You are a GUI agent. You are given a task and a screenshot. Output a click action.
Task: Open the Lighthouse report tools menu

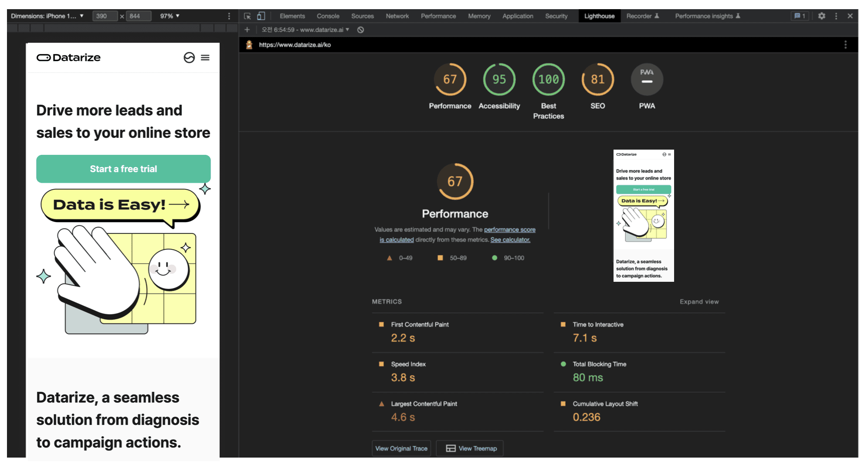coord(845,44)
